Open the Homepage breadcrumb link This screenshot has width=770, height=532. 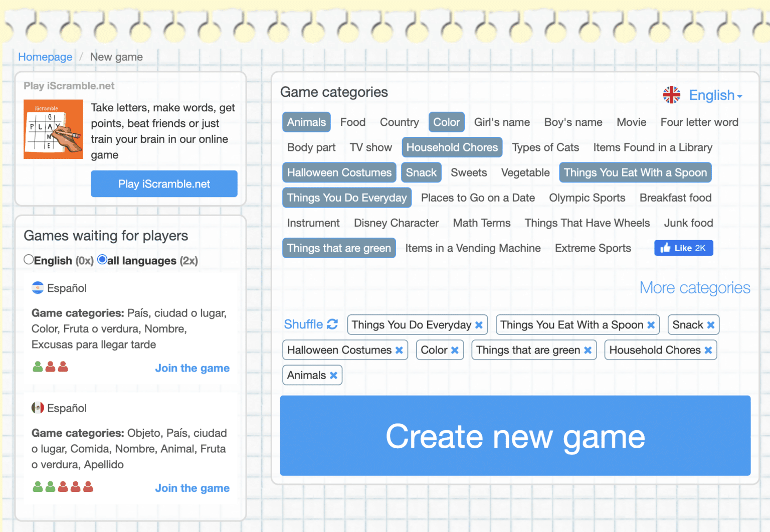[45, 57]
